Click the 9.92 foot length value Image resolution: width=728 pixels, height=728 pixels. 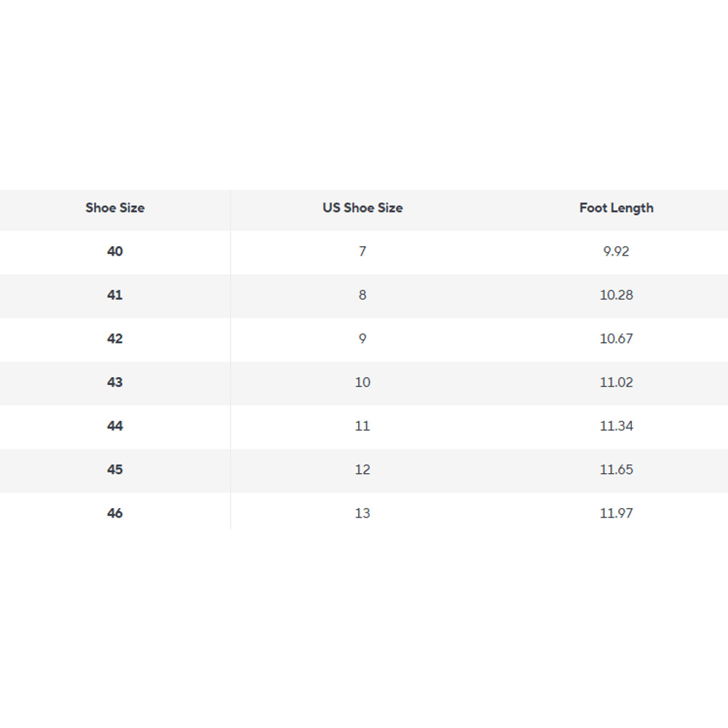[x=617, y=251]
